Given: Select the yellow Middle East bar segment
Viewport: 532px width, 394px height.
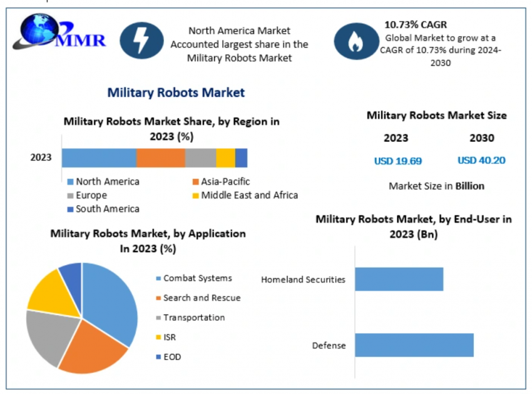Looking at the screenshot, I should point(225,158).
